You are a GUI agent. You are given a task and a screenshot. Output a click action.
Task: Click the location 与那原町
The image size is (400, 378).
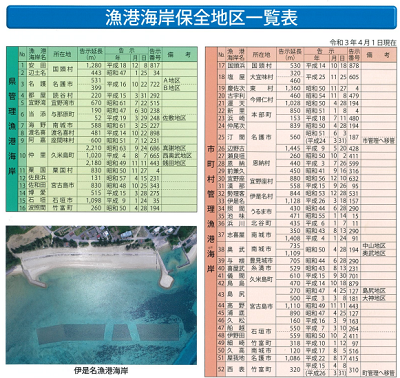62,114
